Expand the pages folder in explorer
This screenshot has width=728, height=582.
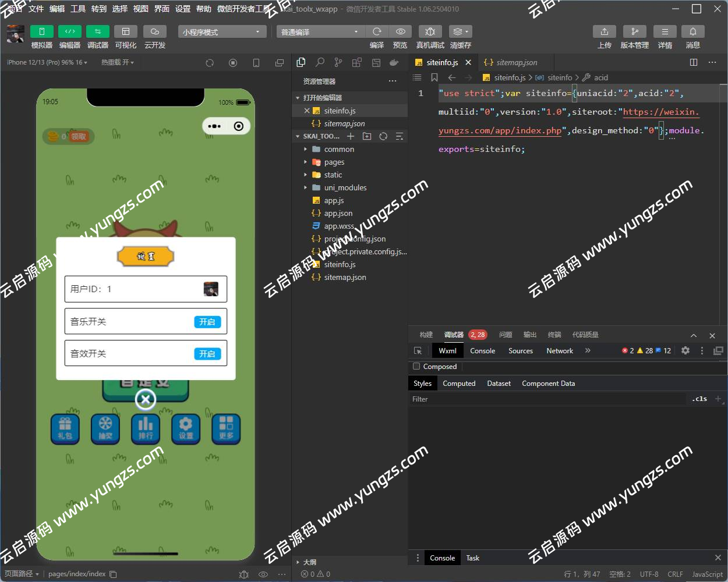(334, 162)
